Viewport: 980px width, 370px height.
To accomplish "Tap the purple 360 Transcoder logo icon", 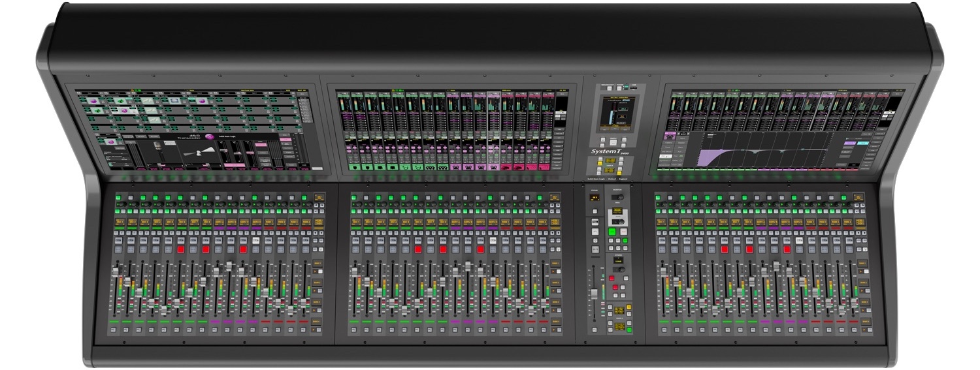I will pyautogui.click(x=210, y=137).
